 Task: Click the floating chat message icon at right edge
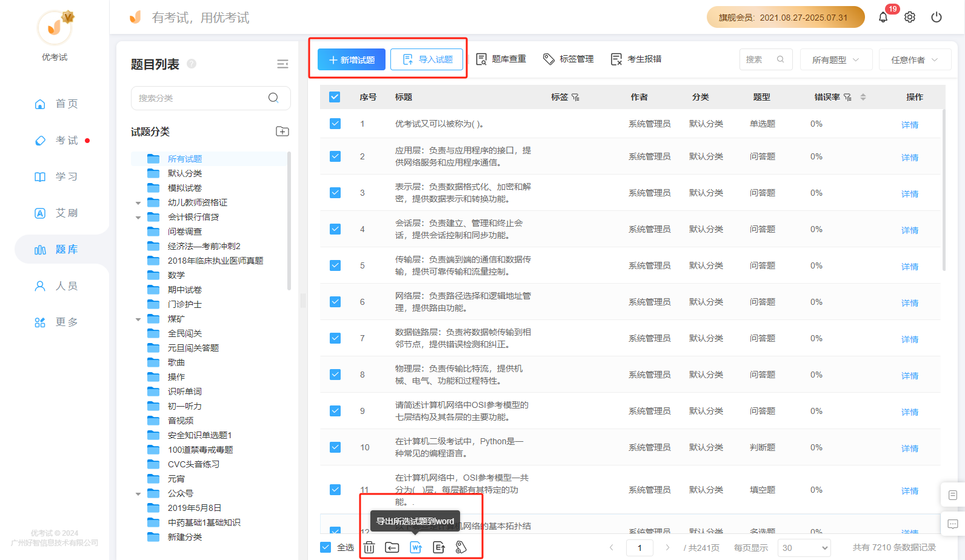(953, 524)
